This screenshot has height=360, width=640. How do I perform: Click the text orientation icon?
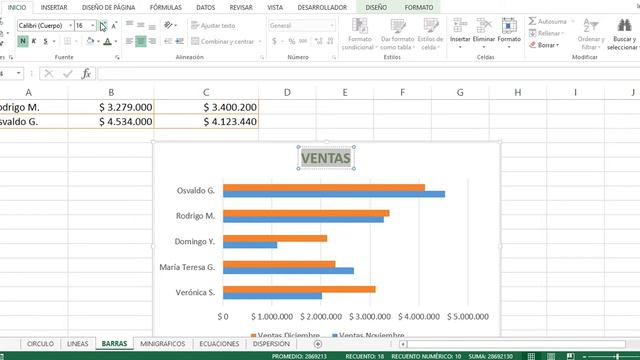pyautogui.click(x=168, y=25)
